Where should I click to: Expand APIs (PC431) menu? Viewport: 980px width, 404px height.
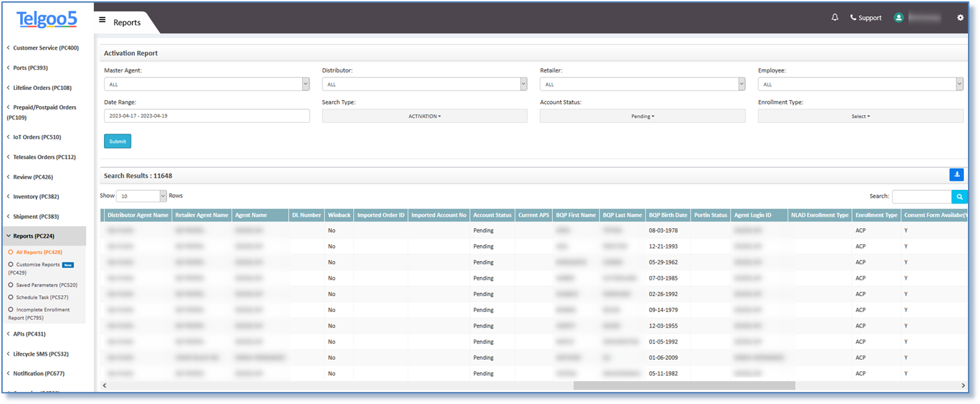click(x=26, y=334)
